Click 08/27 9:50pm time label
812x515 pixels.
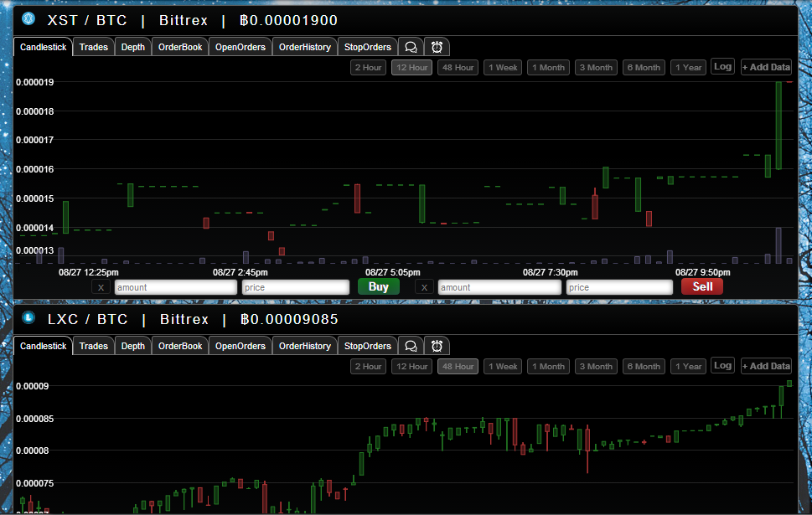pos(703,272)
